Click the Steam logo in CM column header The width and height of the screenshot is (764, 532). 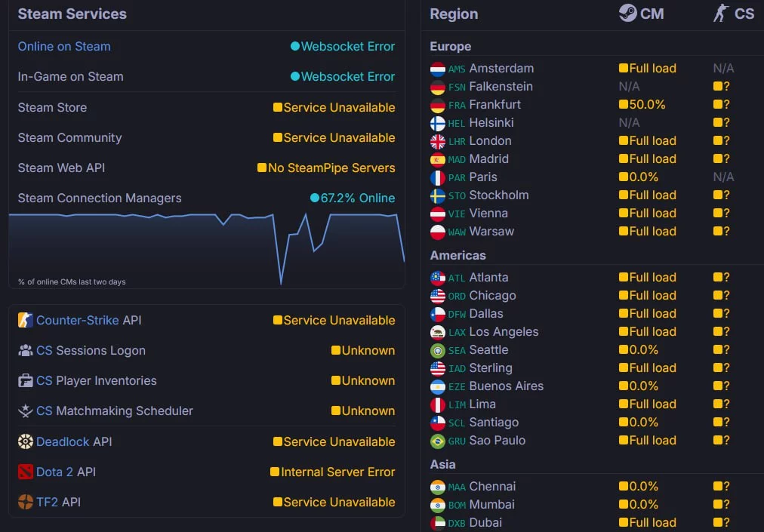pyautogui.click(x=627, y=13)
